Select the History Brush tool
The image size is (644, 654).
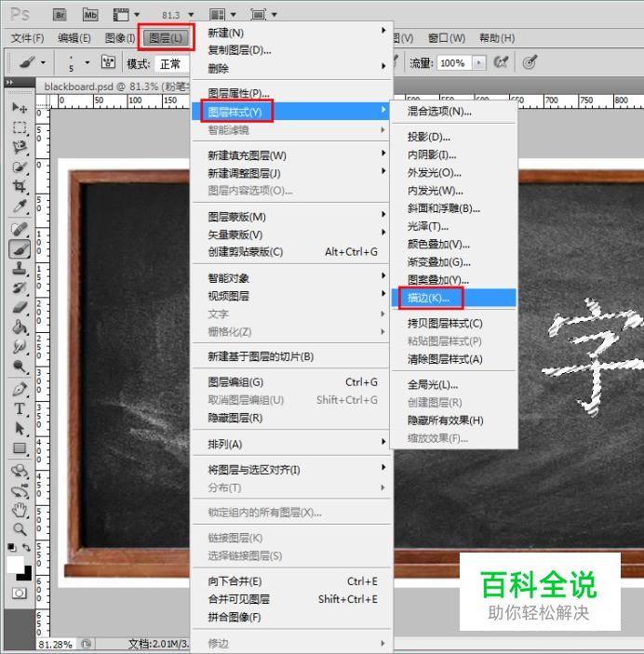coord(20,288)
